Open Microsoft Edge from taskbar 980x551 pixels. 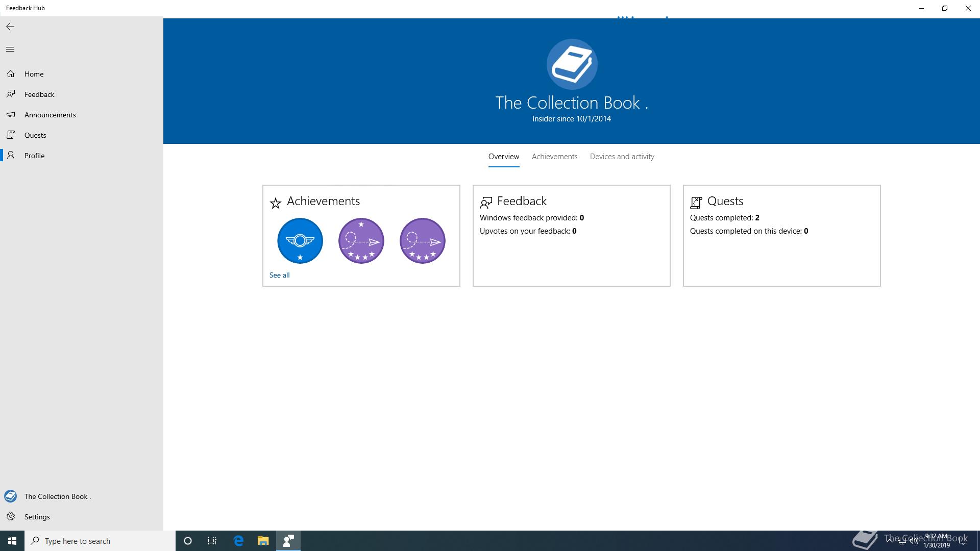[x=238, y=541]
